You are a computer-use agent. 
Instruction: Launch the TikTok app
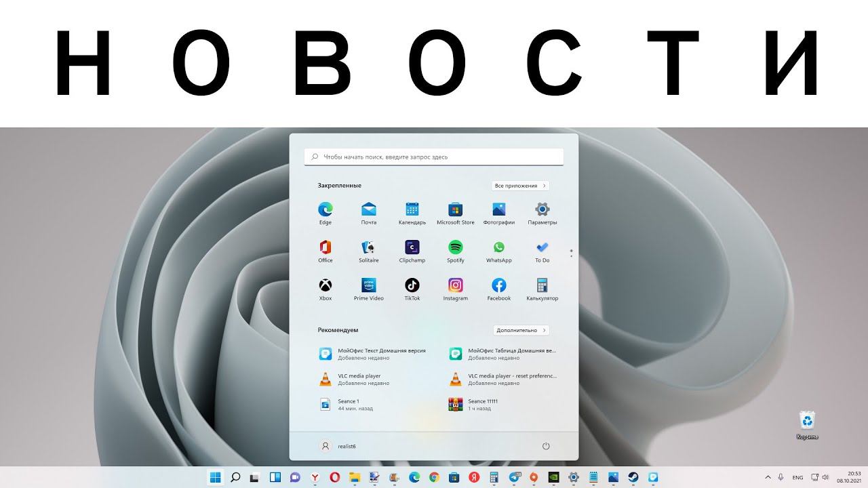click(x=412, y=289)
